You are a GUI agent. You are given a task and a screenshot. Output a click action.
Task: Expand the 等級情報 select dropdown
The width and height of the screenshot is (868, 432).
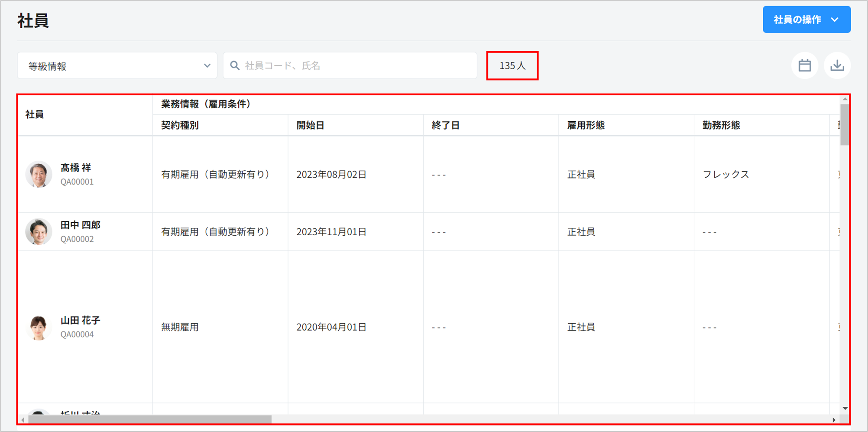pos(117,66)
